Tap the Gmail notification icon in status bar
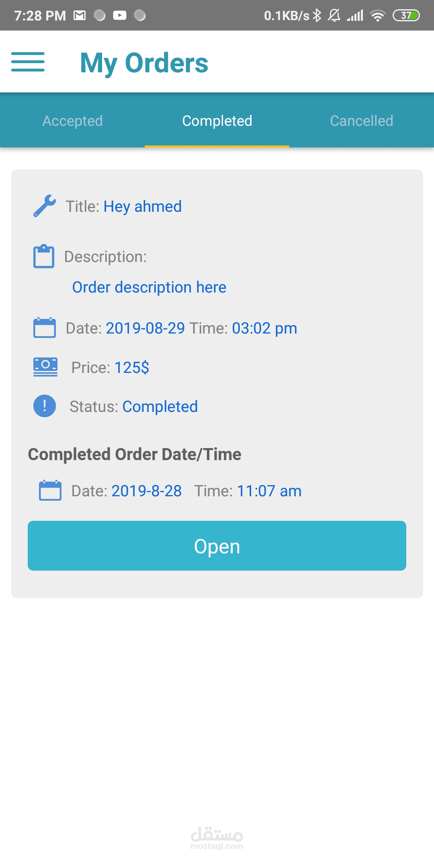Screen dimensions: 434x868 pyautogui.click(x=80, y=15)
